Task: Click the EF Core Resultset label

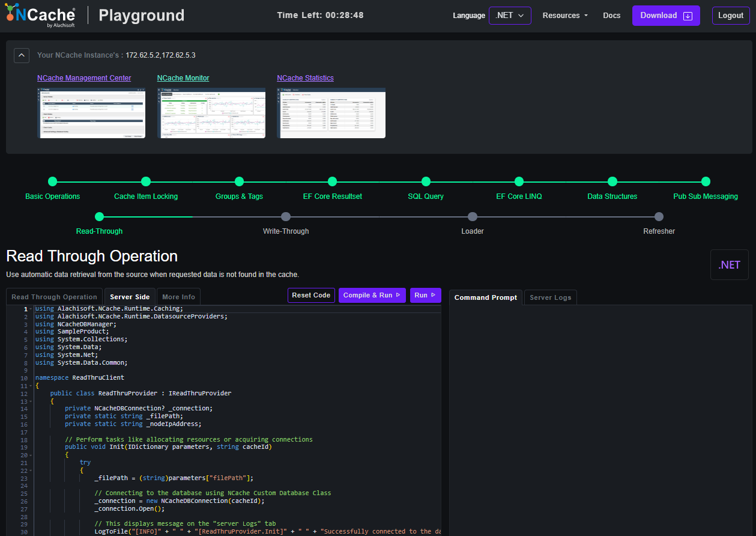Action: click(x=333, y=196)
